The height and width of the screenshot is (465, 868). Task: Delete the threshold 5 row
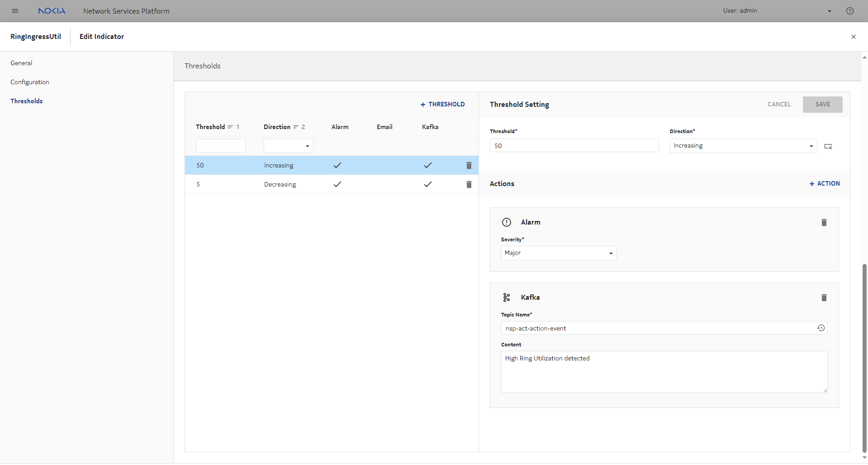coord(469,184)
